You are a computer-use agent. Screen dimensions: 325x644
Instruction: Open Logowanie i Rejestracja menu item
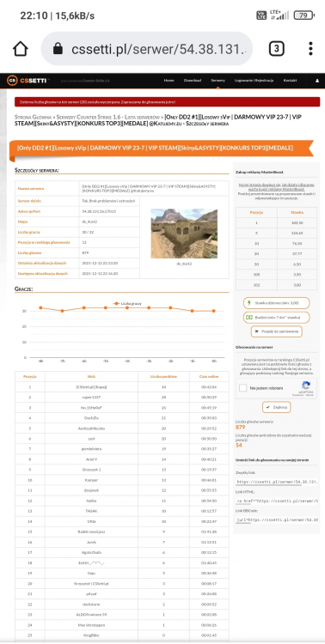(254, 81)
